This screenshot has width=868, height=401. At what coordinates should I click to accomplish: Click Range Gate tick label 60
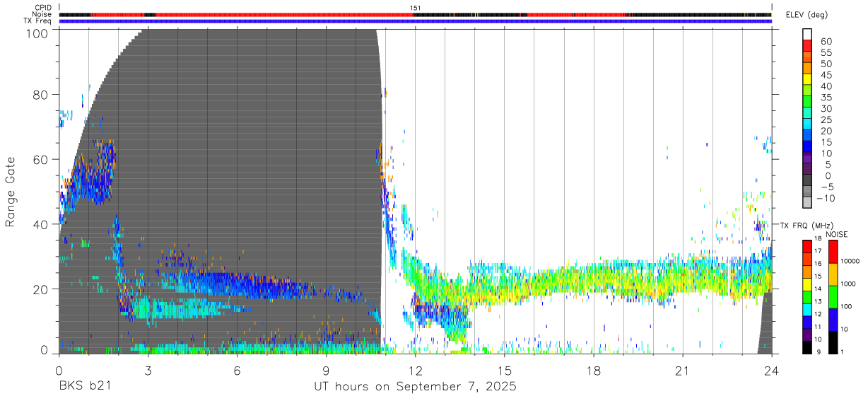coord(40,159)
